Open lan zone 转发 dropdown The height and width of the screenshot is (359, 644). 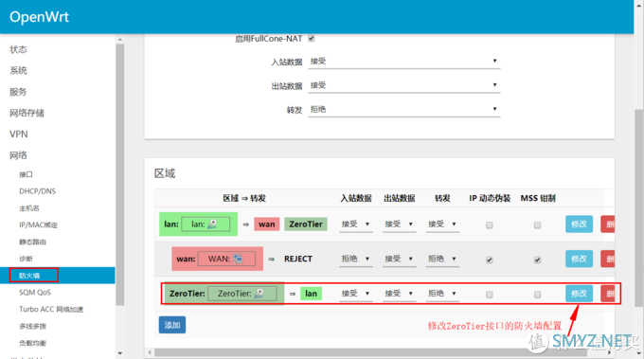pyautogui.click(x=442, y=224)
